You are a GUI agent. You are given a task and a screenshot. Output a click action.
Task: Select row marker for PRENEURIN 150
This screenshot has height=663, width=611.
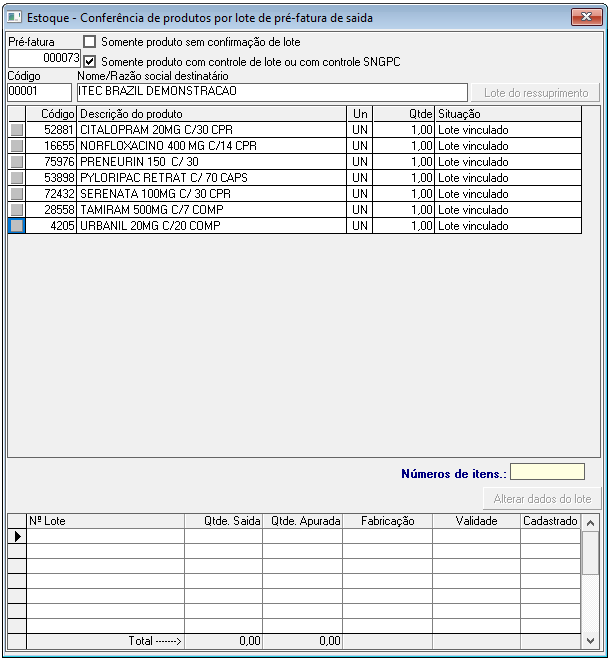tap(17, 162)
